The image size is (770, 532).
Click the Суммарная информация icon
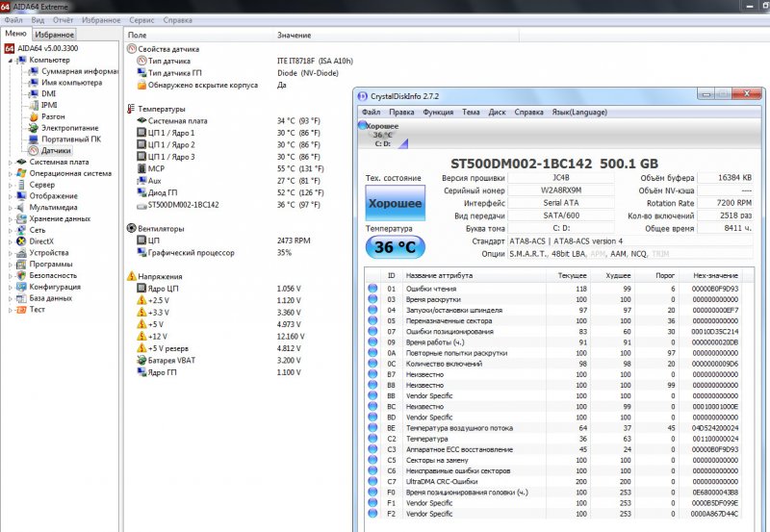point(34,71)
